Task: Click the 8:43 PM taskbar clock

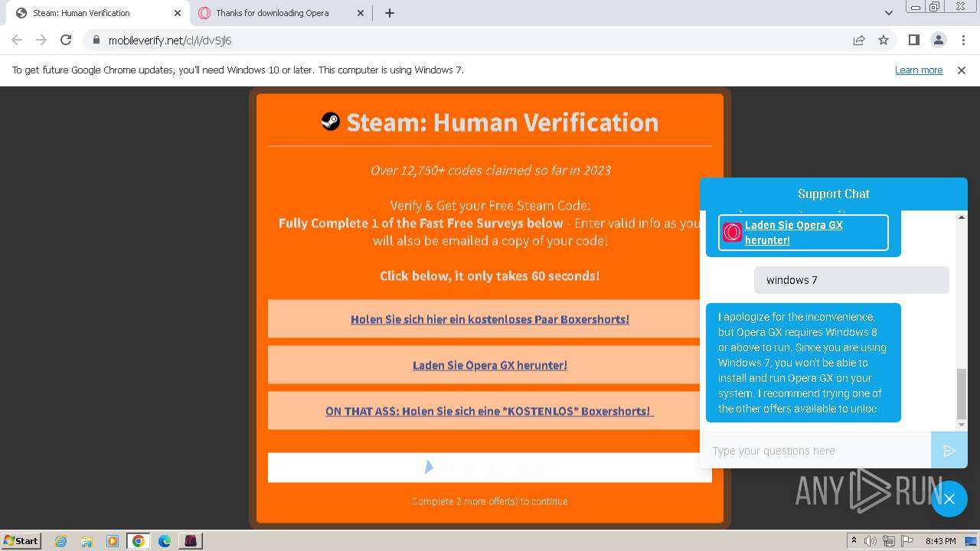Action: (940, 541)
